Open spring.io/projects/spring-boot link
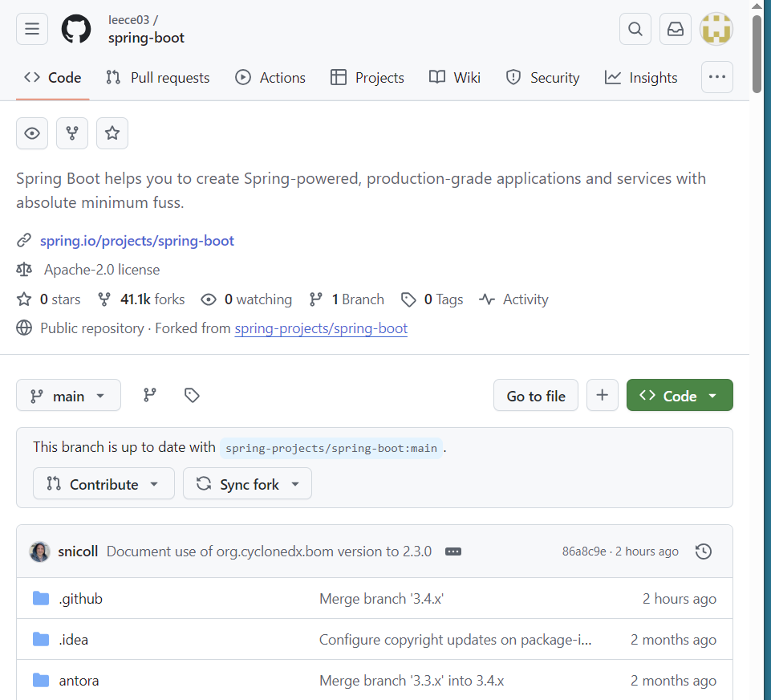This screenshot has width=771, height=700. point(137,241)
